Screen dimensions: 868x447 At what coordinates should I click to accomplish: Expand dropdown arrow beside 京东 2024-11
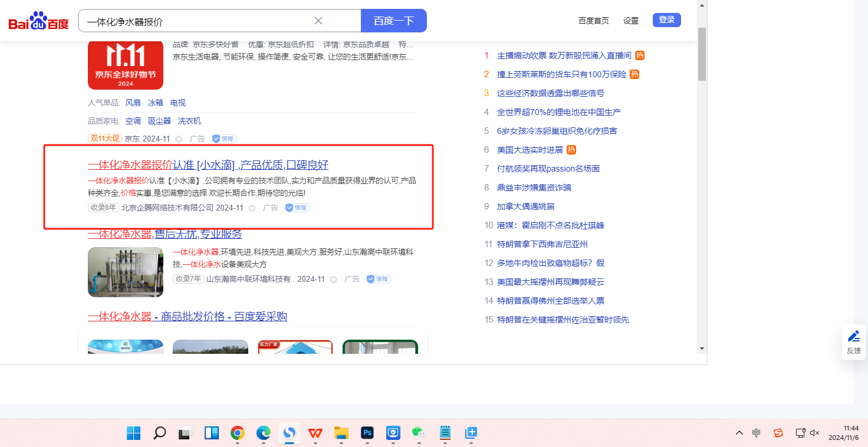179,139
